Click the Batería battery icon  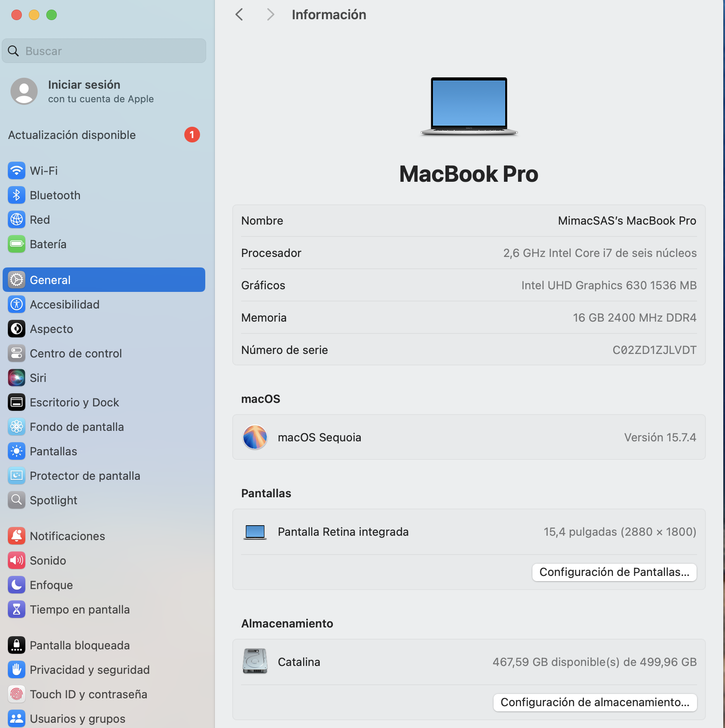click(x=17, y=244)
